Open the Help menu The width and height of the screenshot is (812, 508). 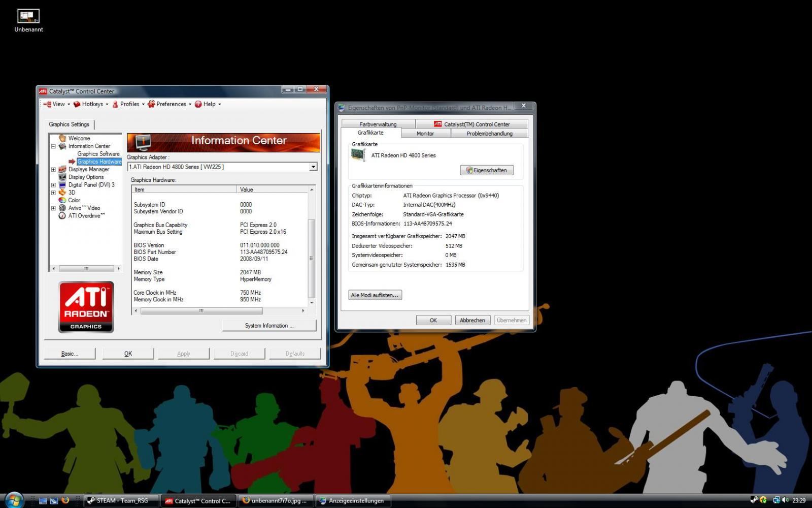pos(208,104)
